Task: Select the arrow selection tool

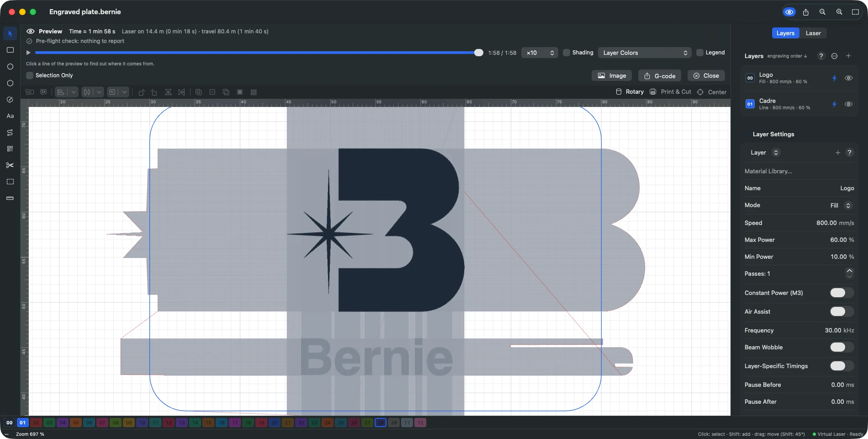Action: 10,33
